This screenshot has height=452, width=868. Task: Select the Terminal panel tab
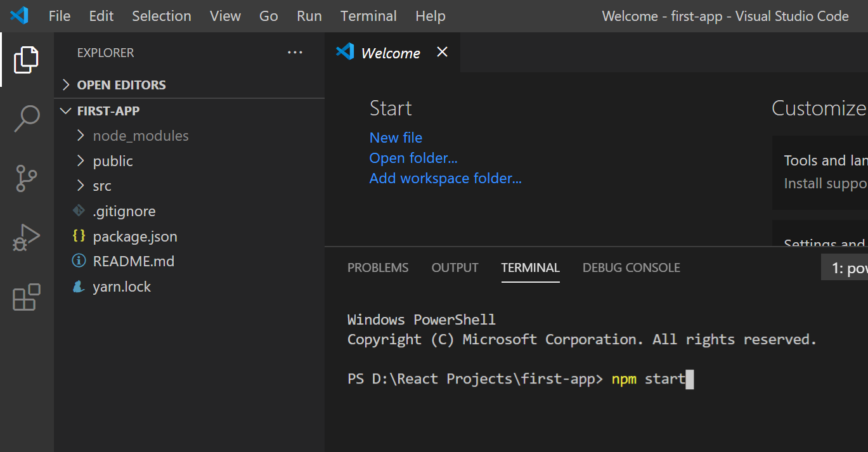[x=531, y=268]
